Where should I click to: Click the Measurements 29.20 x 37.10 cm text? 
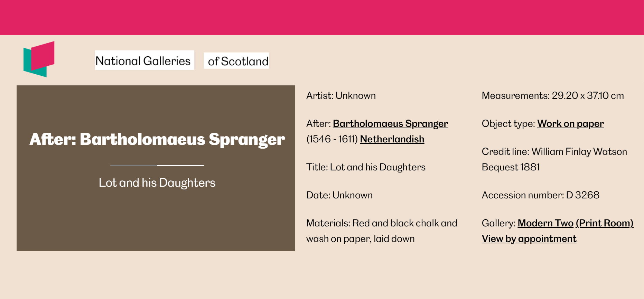pos(553,96)
